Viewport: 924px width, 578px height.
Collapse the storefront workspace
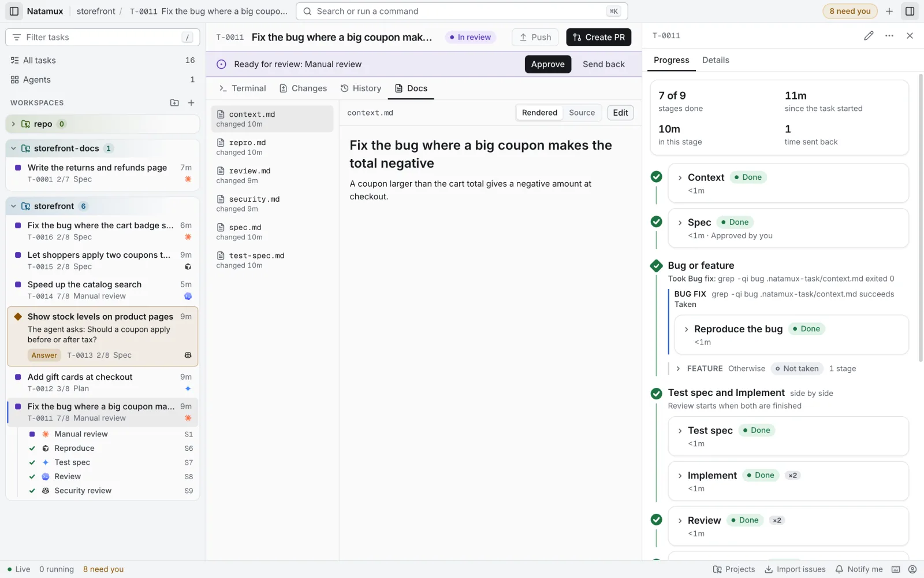[13, 206]
